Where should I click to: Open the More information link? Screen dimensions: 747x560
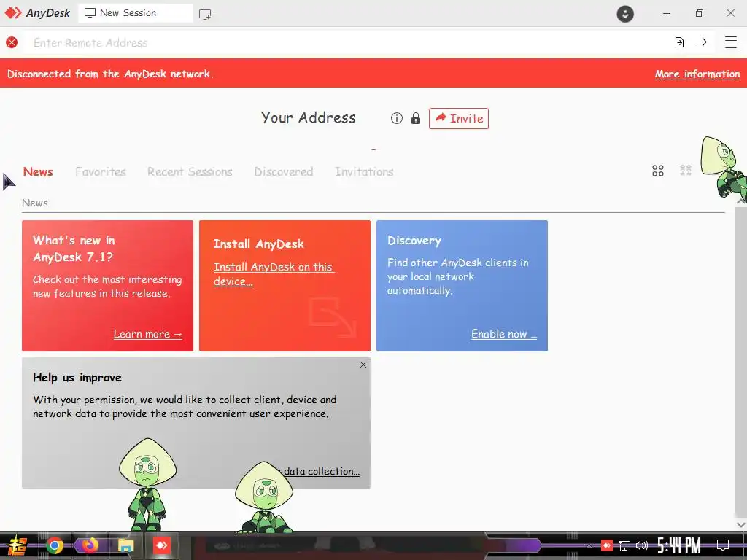pos(697,74)
